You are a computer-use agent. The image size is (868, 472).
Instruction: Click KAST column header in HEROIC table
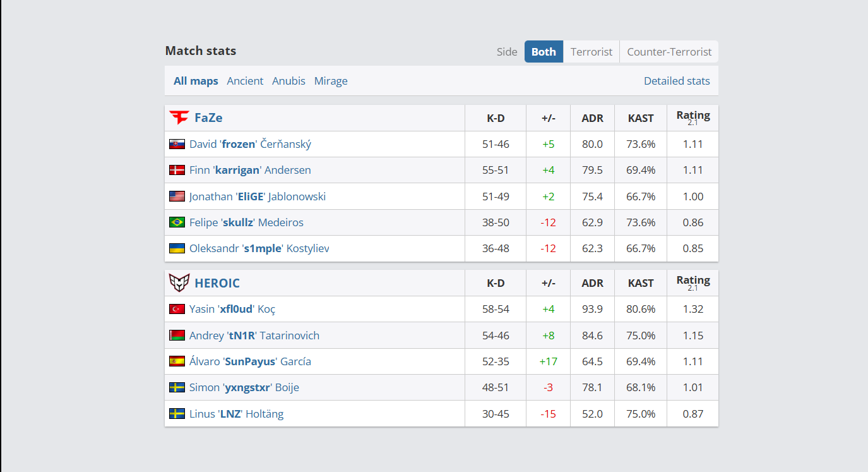pyautogui.click(x=641, y=283)
